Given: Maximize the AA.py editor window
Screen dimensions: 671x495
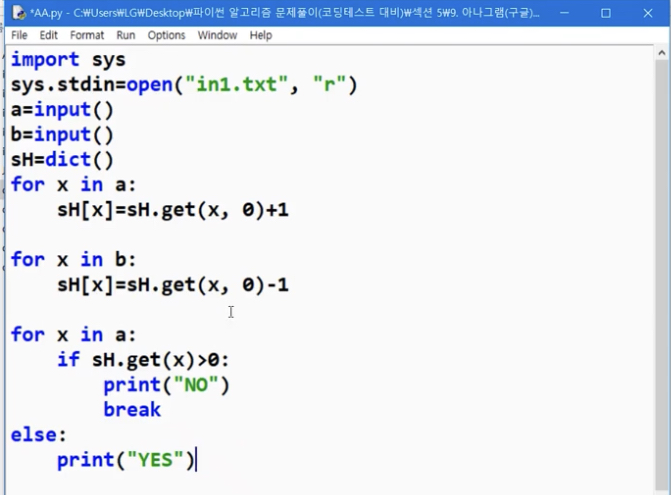Looking at the screenshot, I should coord(606,13).
